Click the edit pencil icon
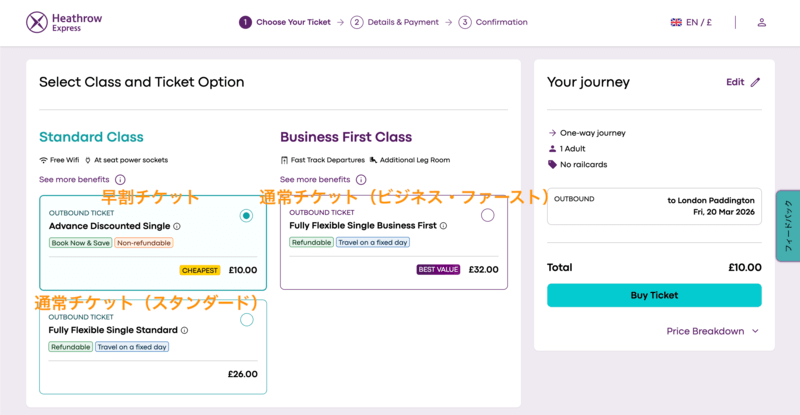The width and height of the screenshot is (800, 415). 755,82
